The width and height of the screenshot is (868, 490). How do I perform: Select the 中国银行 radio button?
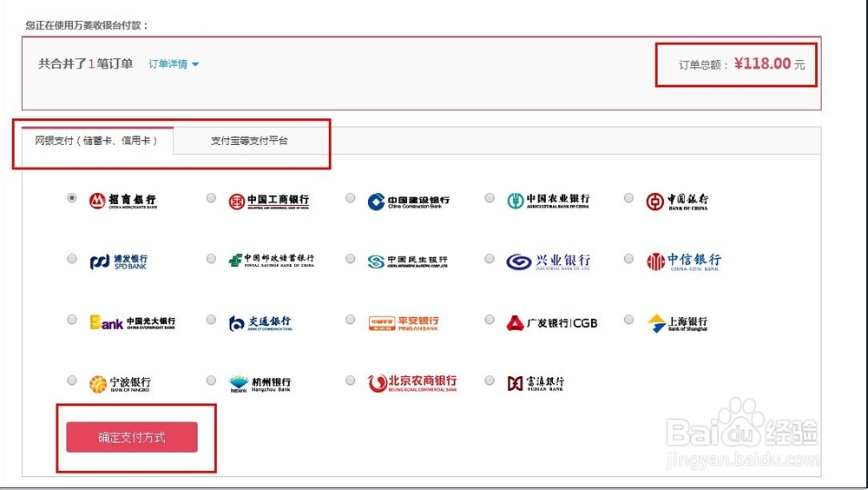(628, 198)
